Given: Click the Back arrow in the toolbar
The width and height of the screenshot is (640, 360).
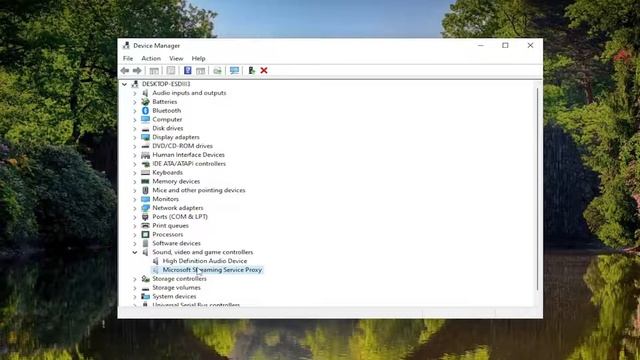Looking at the screenshot, I should pyautogui.click(x=125, y=71).
